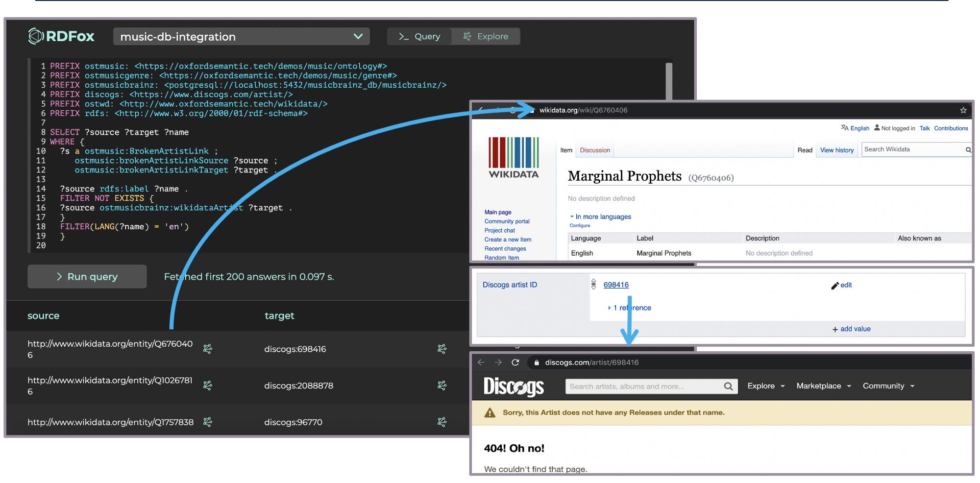This screenshot has height=483, width=980.
Task: Explore the Q6760406 source entity icon
Action: click(x=208, y=349)
